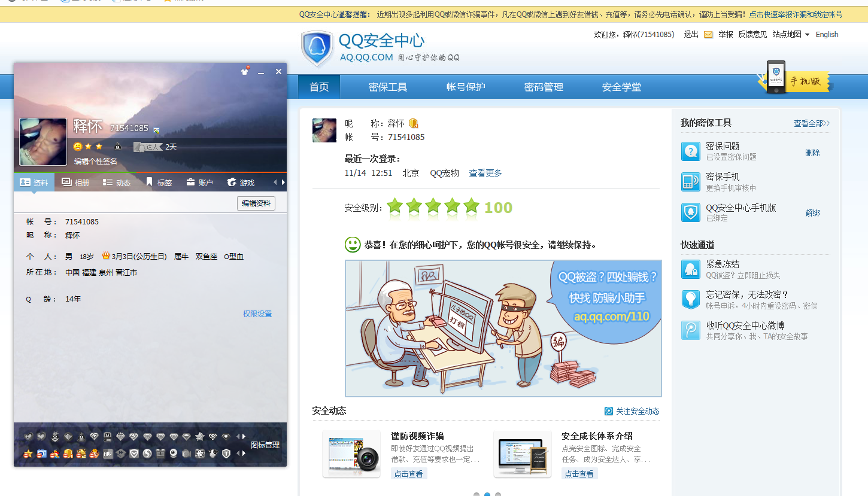
Task: Switch to the 动态 tab
Action: [x=117, y=182]
